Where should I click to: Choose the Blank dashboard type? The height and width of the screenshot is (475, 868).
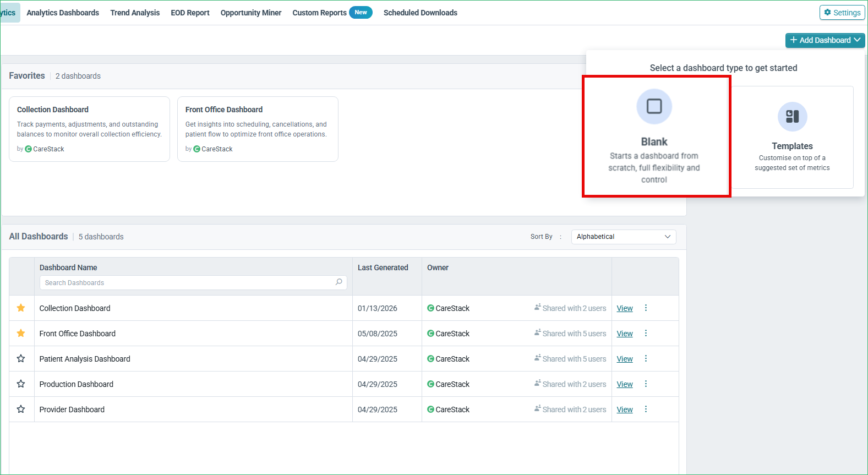[x=657, y=137]
